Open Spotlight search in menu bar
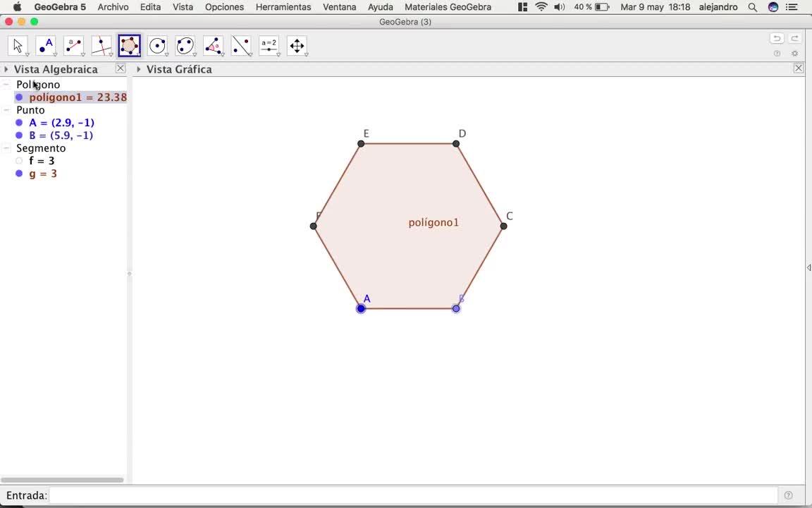812x508 pixels. pyautogui.click(x=753, y=7)
